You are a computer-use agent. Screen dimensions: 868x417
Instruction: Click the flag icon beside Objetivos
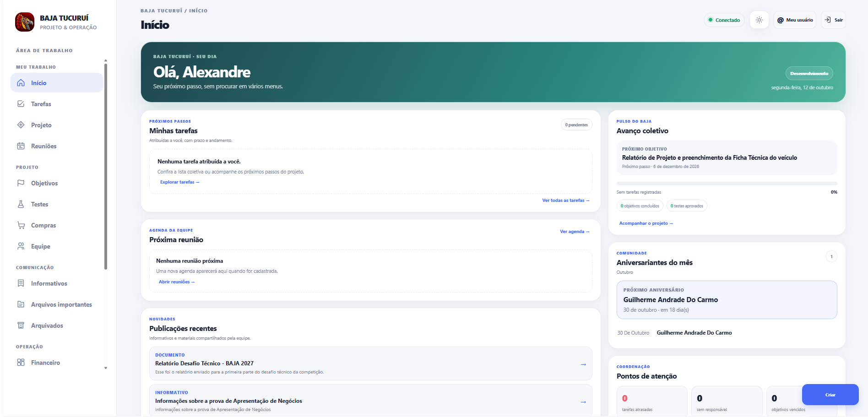21,183
